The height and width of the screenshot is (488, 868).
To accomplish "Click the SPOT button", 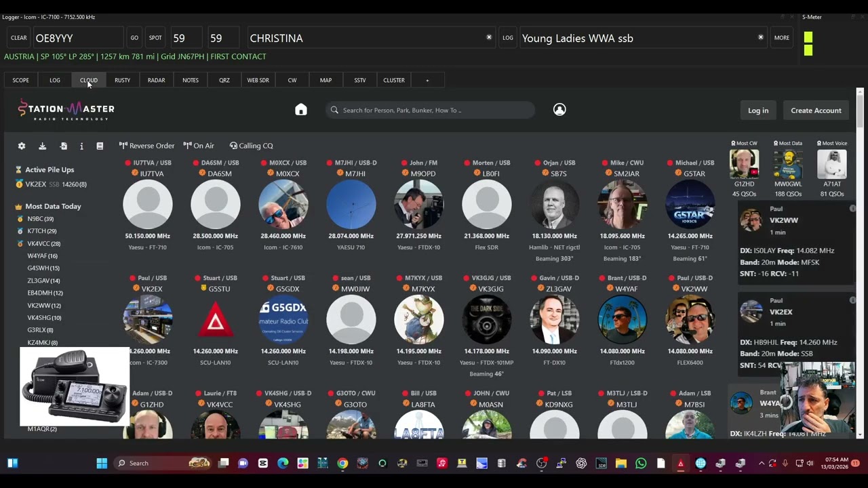I will (x=155, y=38).
